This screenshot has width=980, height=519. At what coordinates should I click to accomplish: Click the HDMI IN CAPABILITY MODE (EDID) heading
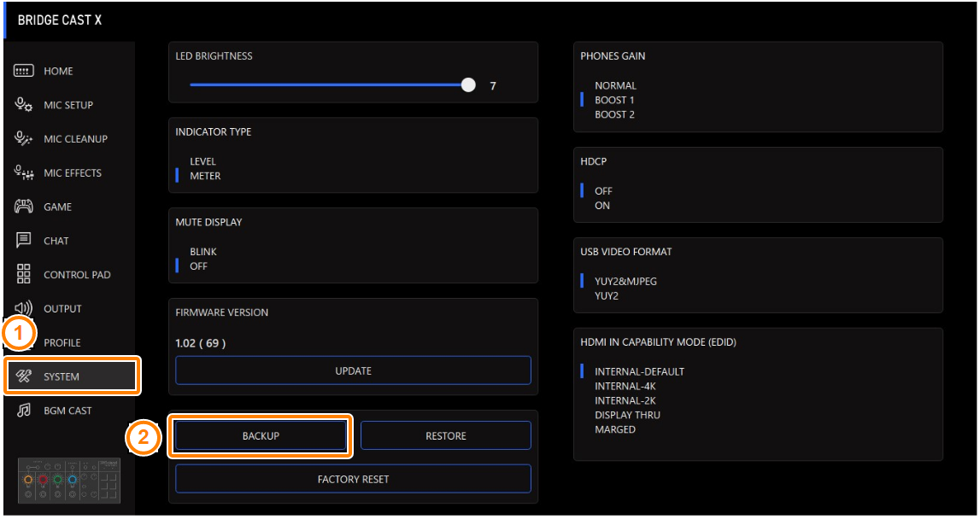tap(658, 342)
